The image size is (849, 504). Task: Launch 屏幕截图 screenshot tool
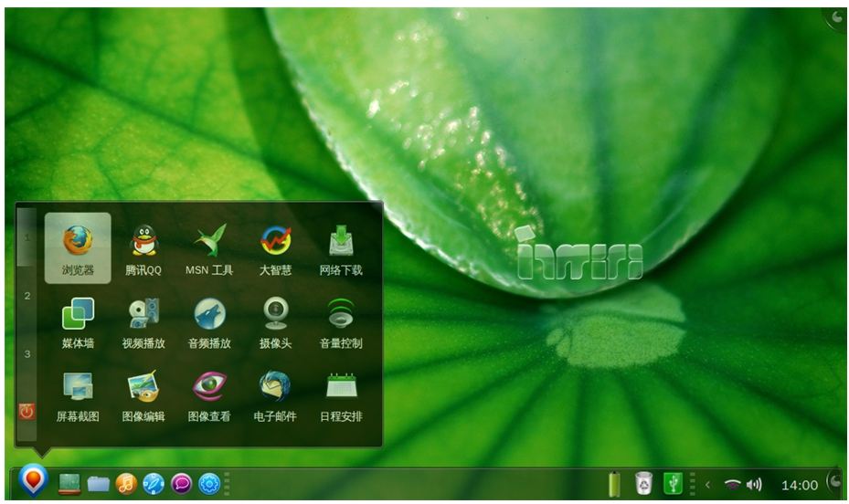78,396
